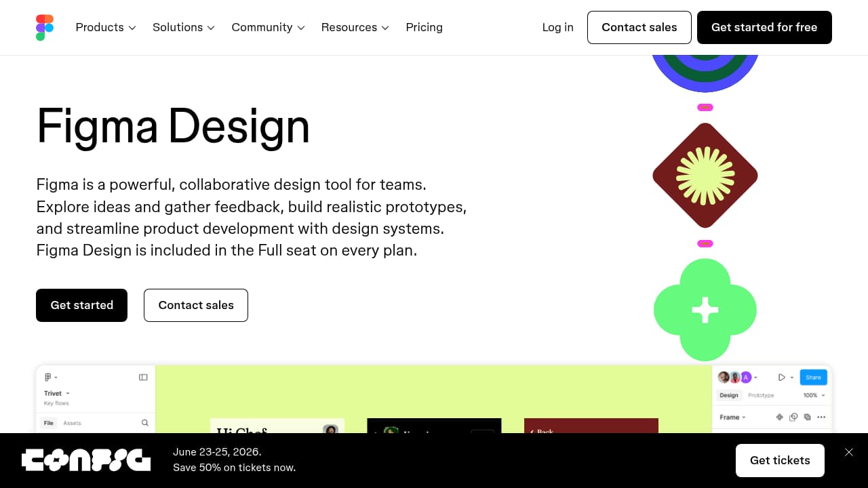Click Get started for free
This screenshot has width=868, height=488.
[764, 27]
